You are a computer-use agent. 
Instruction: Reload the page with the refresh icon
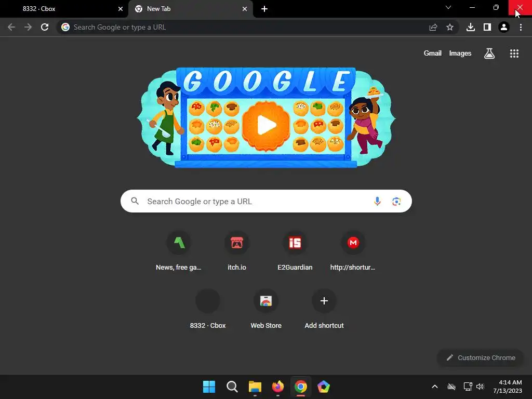(x=45, y=27)
